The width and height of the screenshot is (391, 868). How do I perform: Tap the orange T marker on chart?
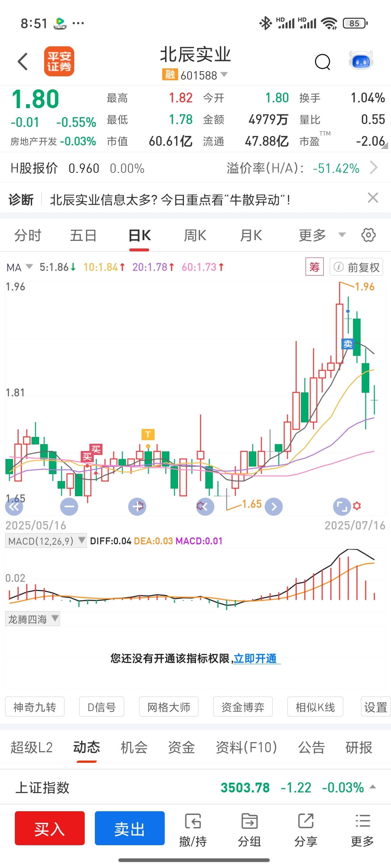(x=148, y=434)
